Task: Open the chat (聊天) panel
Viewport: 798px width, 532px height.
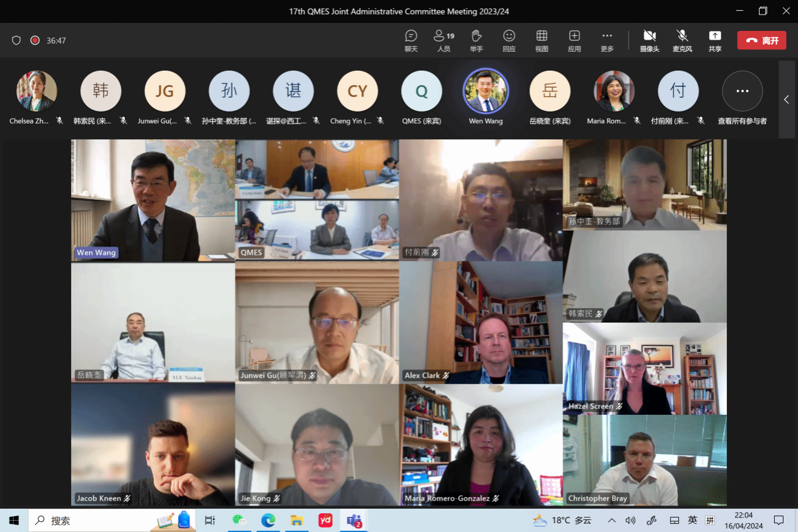Action: point(411,40)
